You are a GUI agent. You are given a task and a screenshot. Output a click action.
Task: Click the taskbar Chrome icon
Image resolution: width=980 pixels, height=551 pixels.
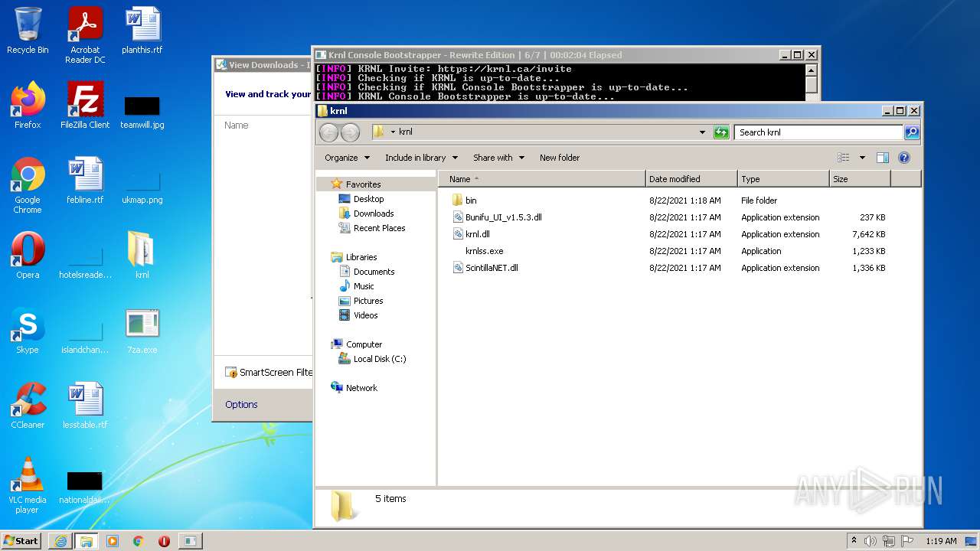click(139, 541)
